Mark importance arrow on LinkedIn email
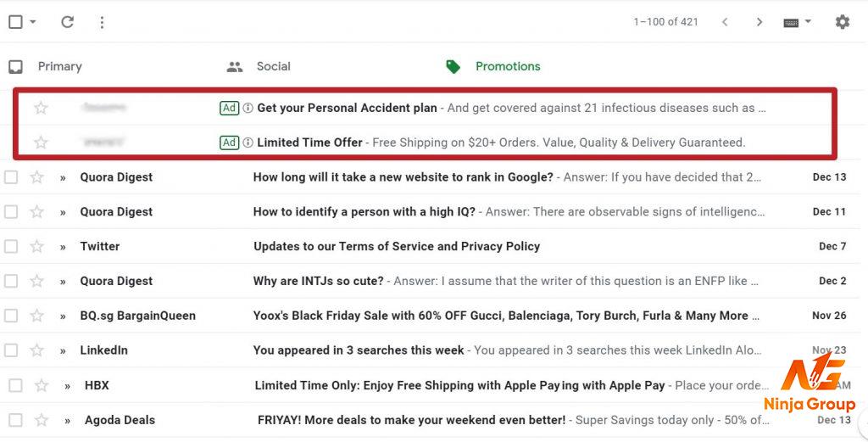This screenshot has width=868, height=442. tap(63, 350)
